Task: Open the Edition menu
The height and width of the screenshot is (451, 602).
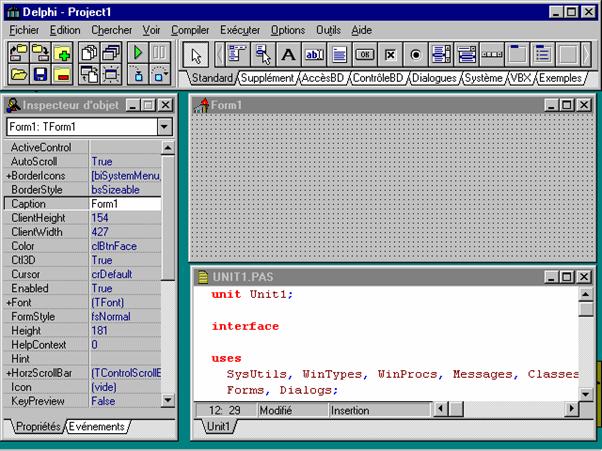Action: pyautogui.click(x=65, y=30)
